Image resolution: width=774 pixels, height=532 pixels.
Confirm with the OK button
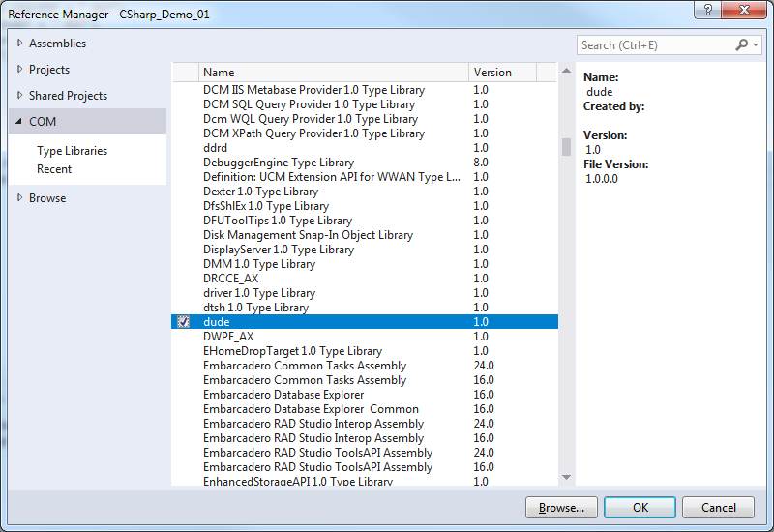pyautogui.click(x=640, y=507)
